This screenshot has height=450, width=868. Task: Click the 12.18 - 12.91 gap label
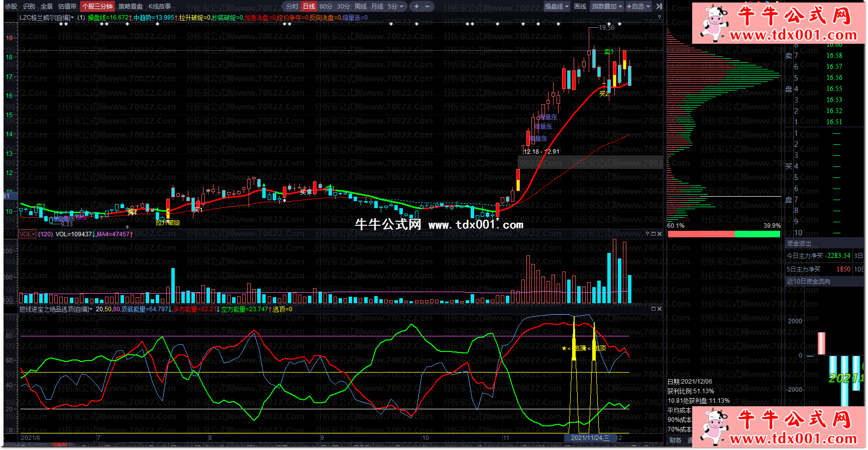click(x=541, y=151)
